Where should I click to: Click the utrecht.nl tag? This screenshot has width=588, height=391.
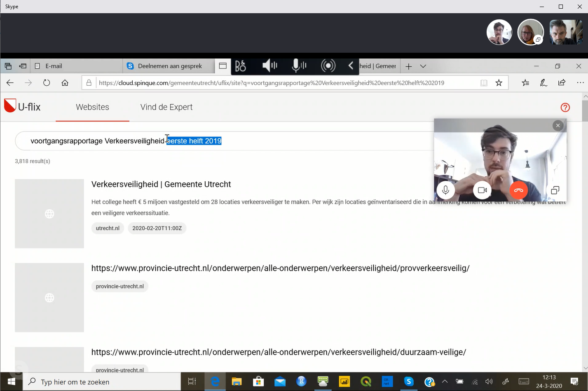click(108, 228)
